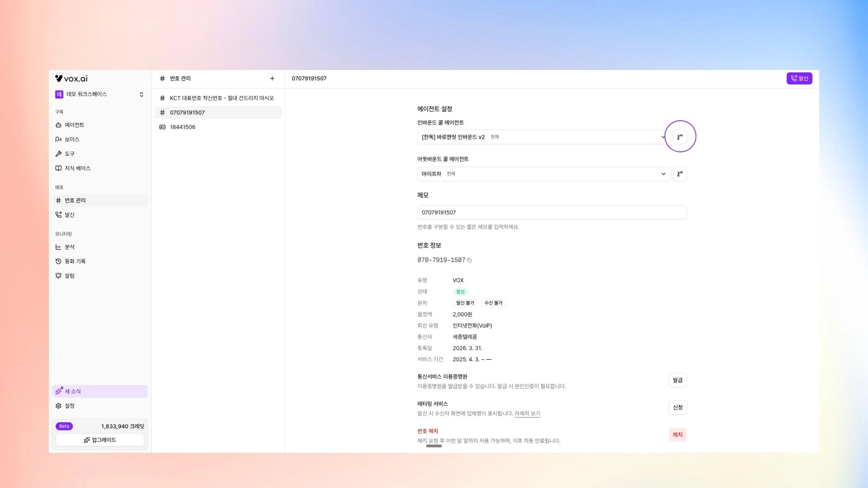The height and width of the screenshot is (488, 868).
Task: Open 설정 settings
Action: tap(99, 406)
